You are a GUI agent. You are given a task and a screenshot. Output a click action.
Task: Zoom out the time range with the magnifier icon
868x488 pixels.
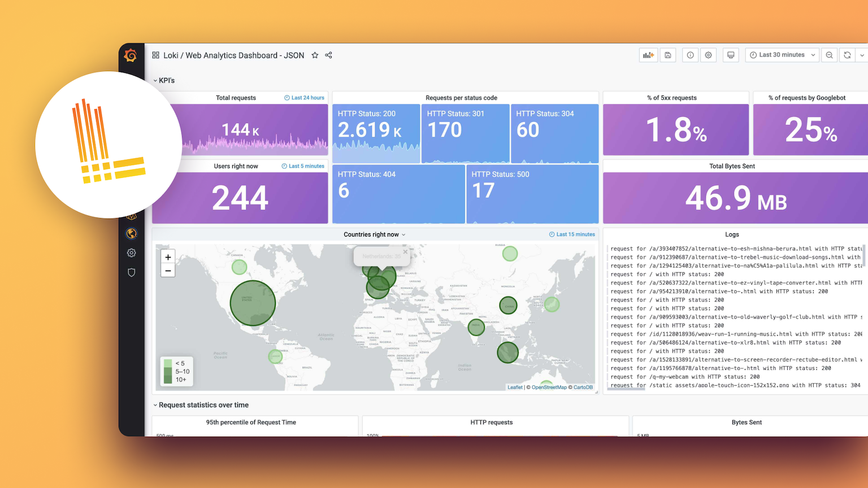coord(829,55)
